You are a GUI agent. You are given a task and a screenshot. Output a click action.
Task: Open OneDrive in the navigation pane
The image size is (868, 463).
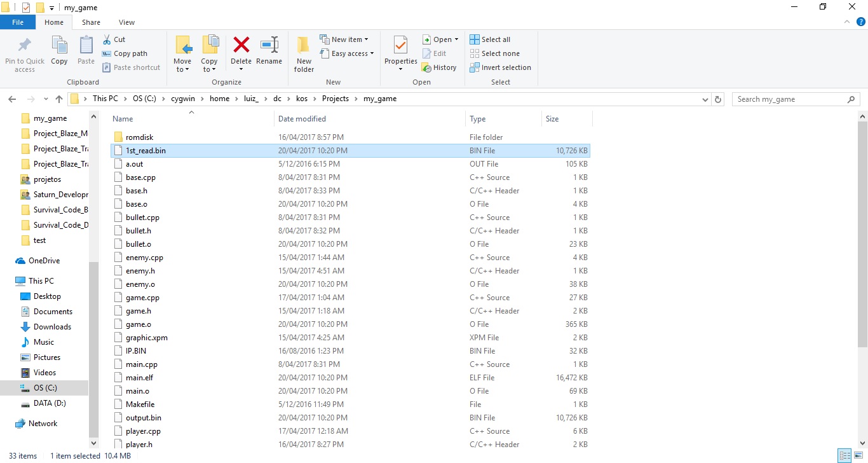[44, 261]
